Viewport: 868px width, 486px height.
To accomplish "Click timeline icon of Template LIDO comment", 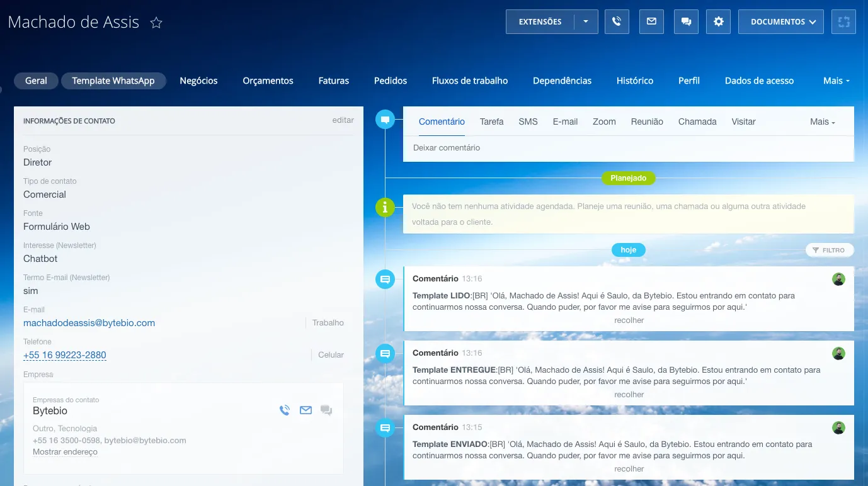I will pos(385,279).
